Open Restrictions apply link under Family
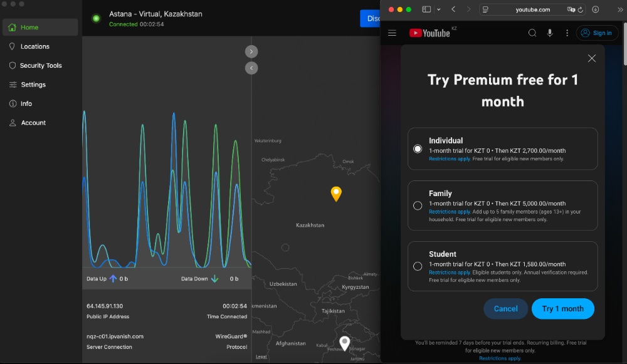Viewport: 627px width, 364px height. (450, 212)
